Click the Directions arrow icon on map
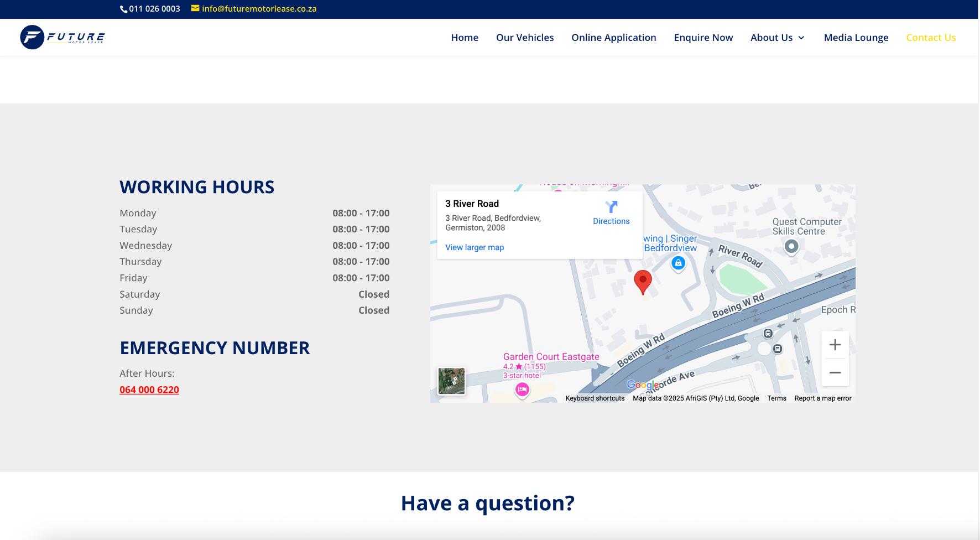Screen dimensions: 980x540 point(611,207)
